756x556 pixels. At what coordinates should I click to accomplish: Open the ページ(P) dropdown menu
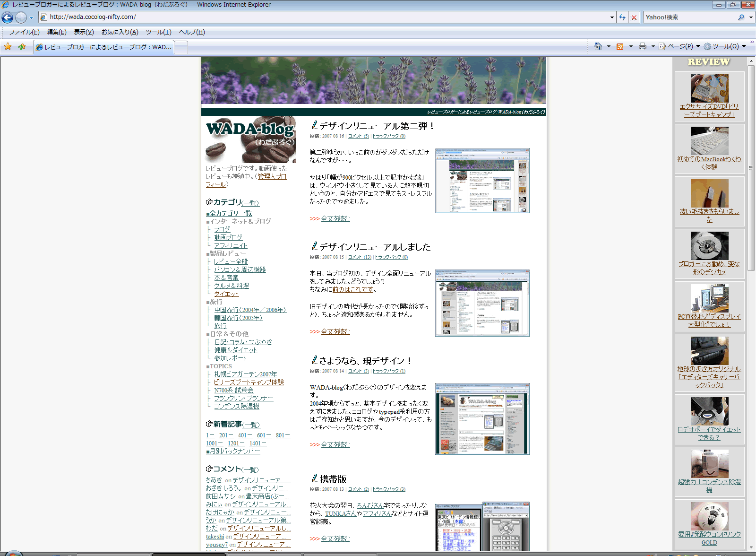[679, 46]
